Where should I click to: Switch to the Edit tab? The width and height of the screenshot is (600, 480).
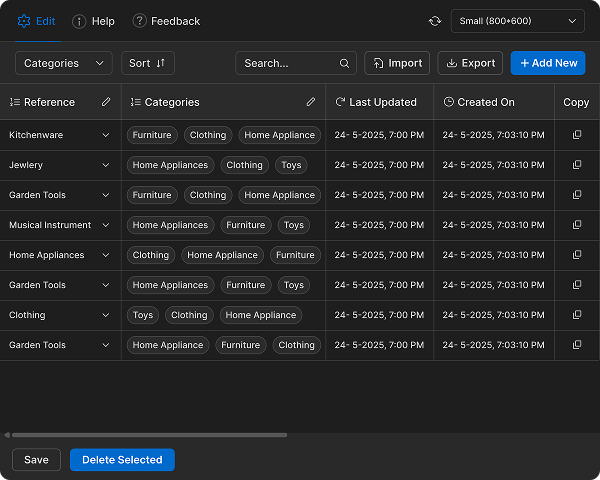(37, 21)
